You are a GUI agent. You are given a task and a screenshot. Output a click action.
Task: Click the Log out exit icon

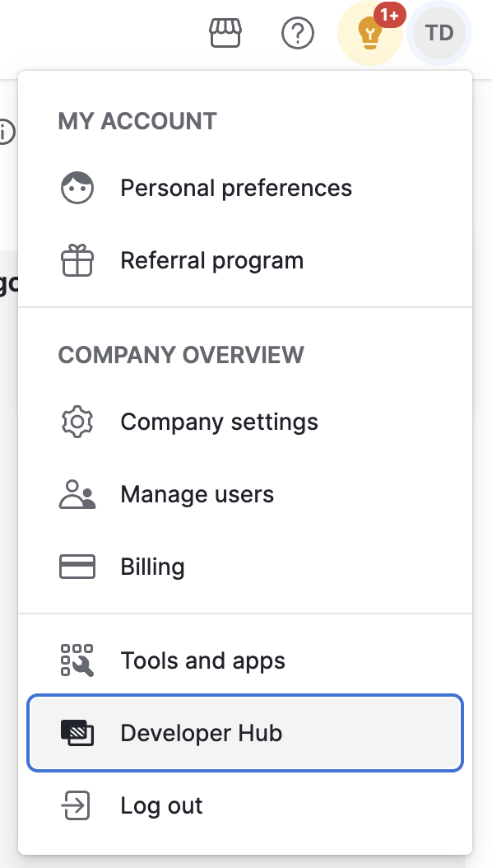(x=77, y=805)
